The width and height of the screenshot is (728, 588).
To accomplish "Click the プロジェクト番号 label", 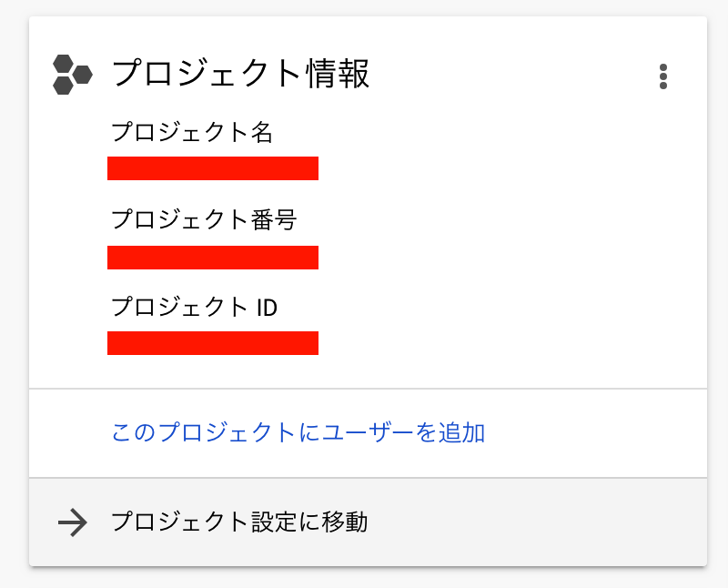I will click(204, 219).
